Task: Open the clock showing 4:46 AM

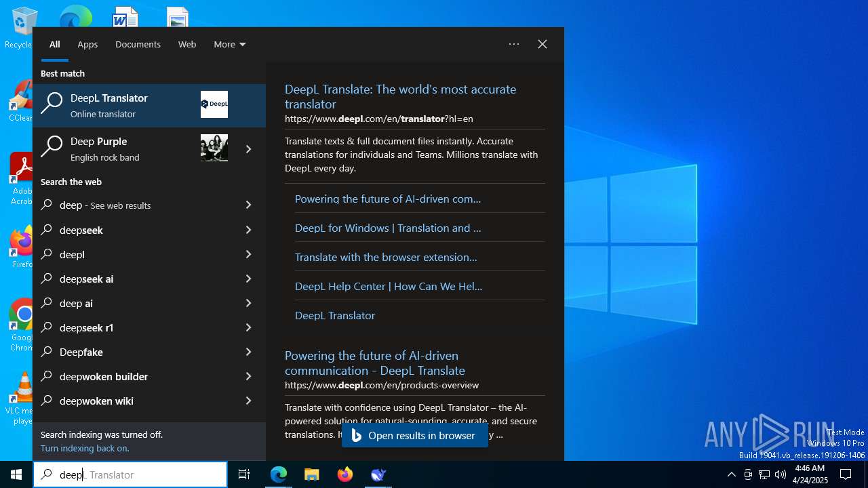Action: coord(811,474)
